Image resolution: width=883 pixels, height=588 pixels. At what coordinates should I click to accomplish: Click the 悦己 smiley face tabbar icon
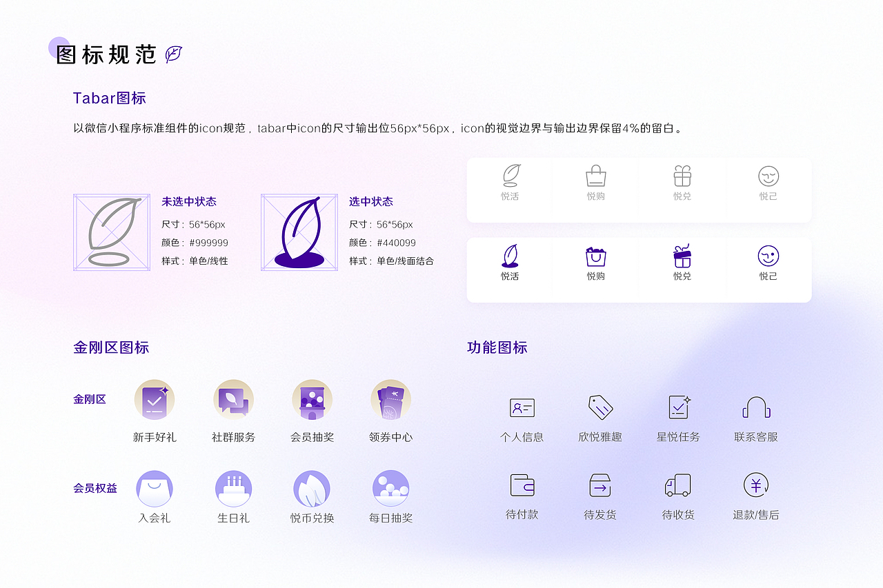tap(768, 256)
